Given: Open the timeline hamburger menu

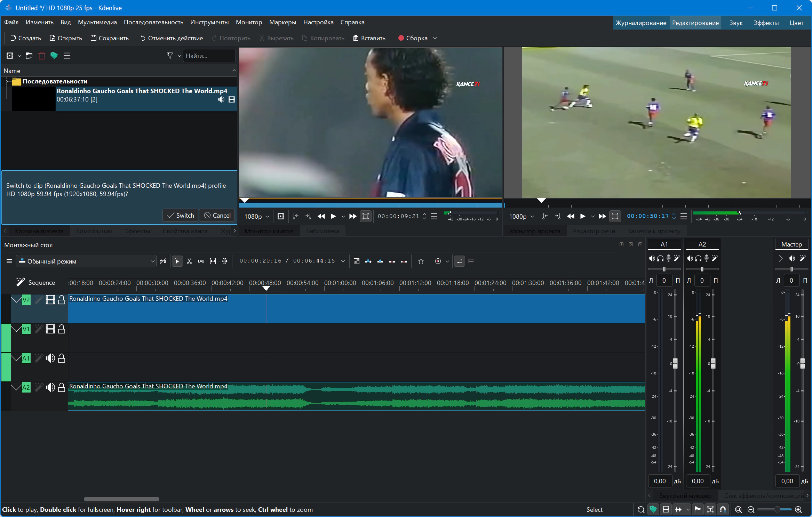Looking at the screenshot, I should click(9, 261).
